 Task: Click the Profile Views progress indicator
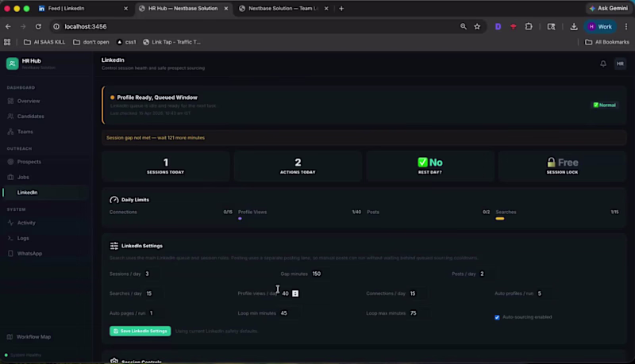tap(240, 219)
